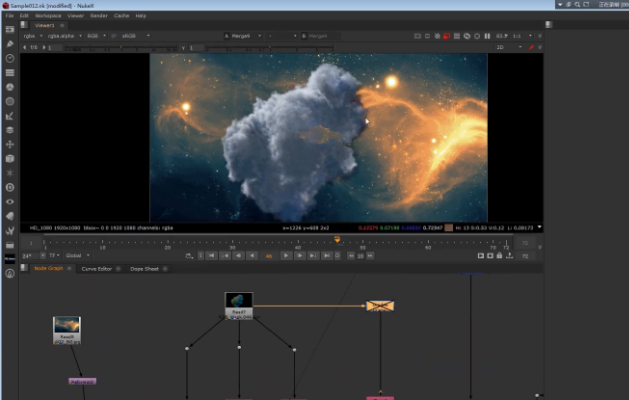This screenshot has width=629, height=400.
Task: Open the 2D view mode dropdown
Action: (509, 47)
